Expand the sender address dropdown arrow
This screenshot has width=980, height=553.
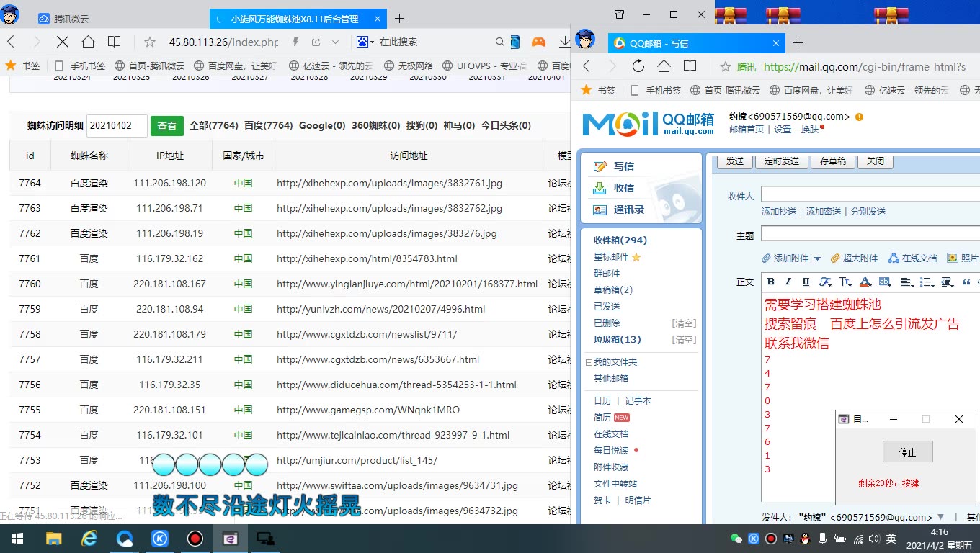coord(940,517)
